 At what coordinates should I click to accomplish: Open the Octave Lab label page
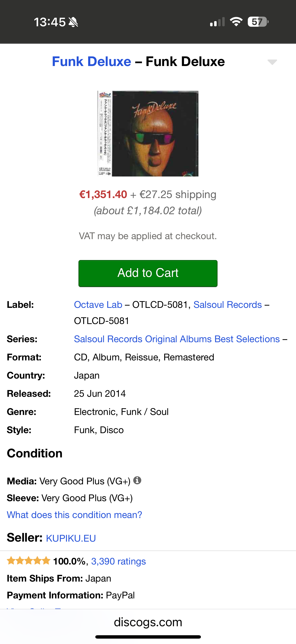coord(98,304)
